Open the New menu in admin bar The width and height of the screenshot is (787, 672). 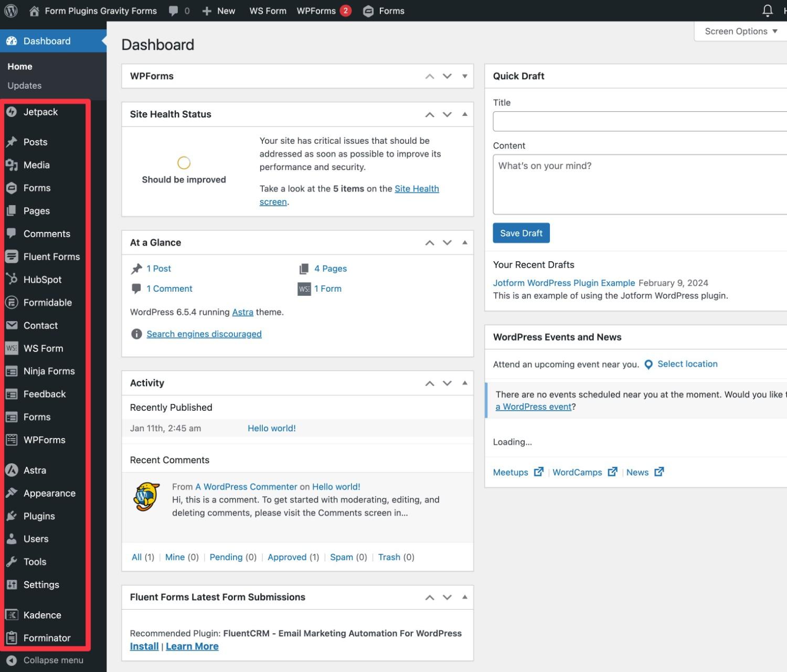219,10
